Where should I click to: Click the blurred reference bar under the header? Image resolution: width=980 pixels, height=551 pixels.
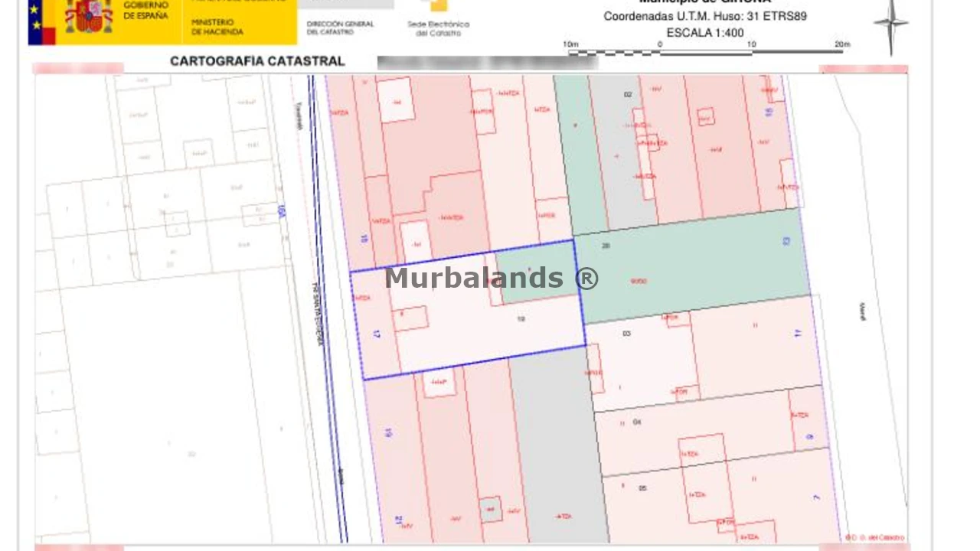(x=488, y=63)
